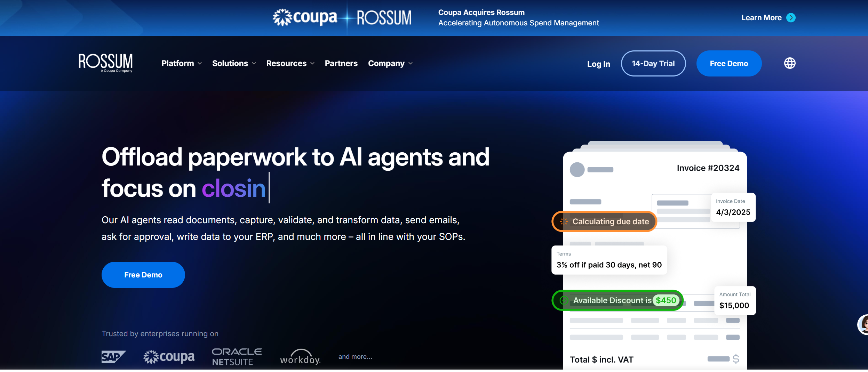Viewport: 868px width, 372px height.
Task: Click the Coupa logo under Trusted by
Action: point(169,357)
